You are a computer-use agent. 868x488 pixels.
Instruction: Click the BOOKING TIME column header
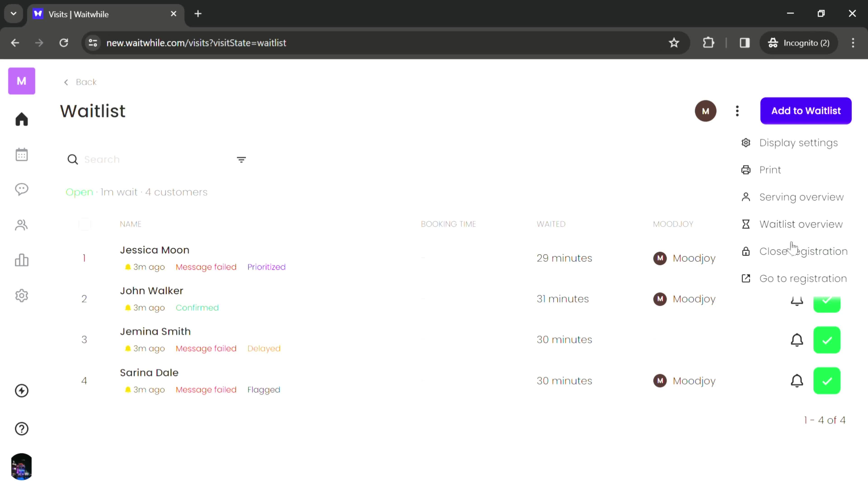[x=448, y=224]
